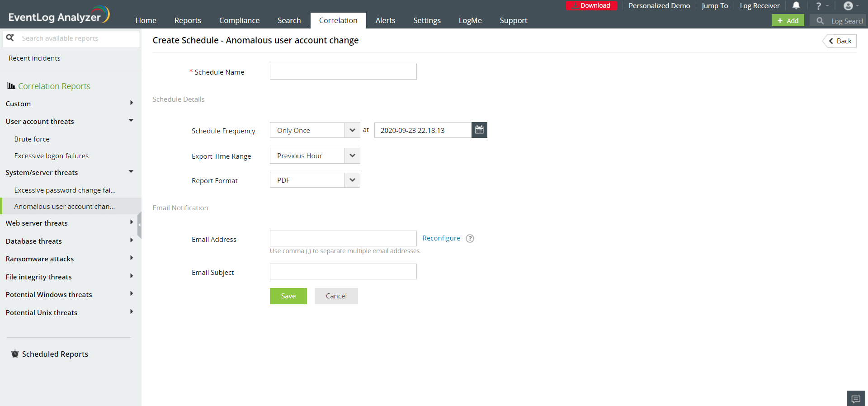This screenshot has height=406, width=868.
Task: Open the Search tab
Action: (x=289, y=20)
